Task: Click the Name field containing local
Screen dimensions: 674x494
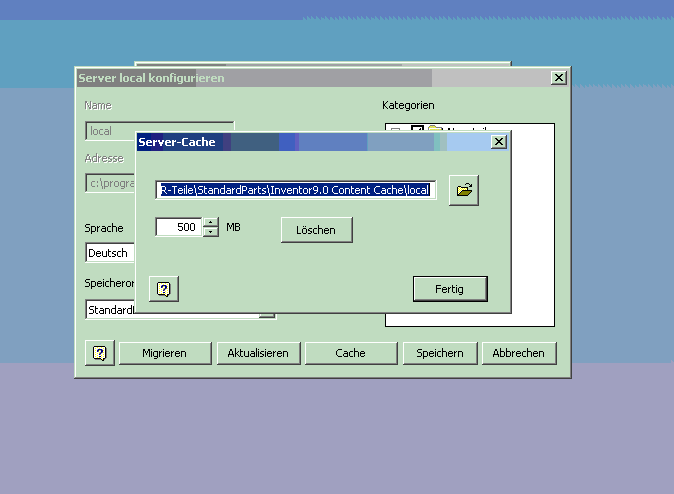Action: 111,131
